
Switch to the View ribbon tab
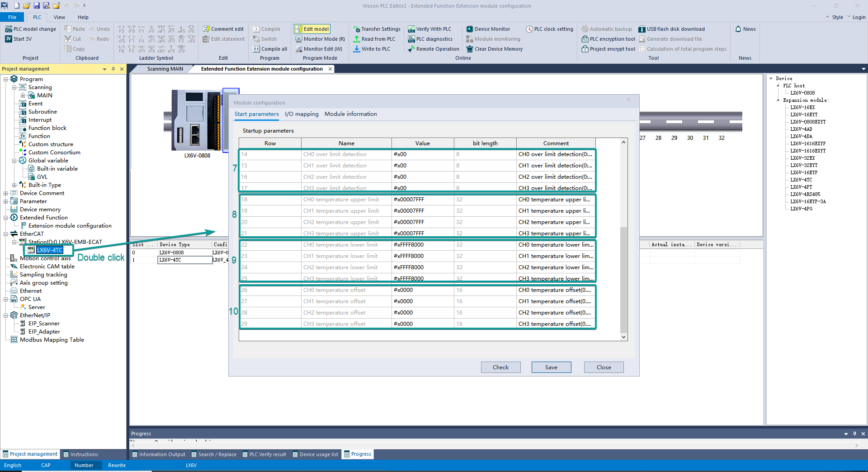(59, 17)
